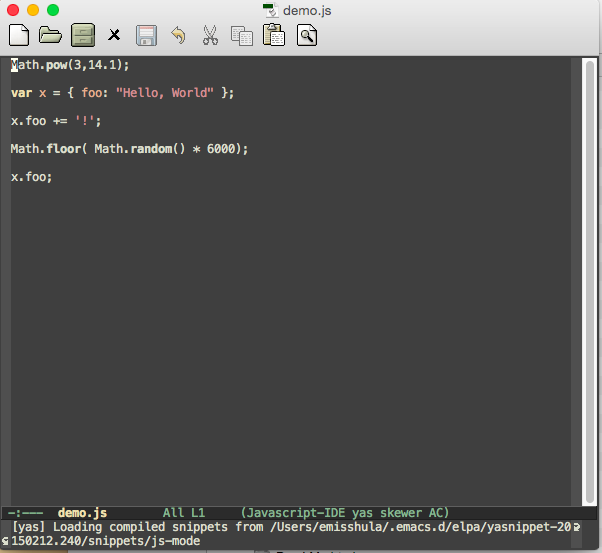Click the AC minor mode indicator
The image size is (602, 553).
436,513
